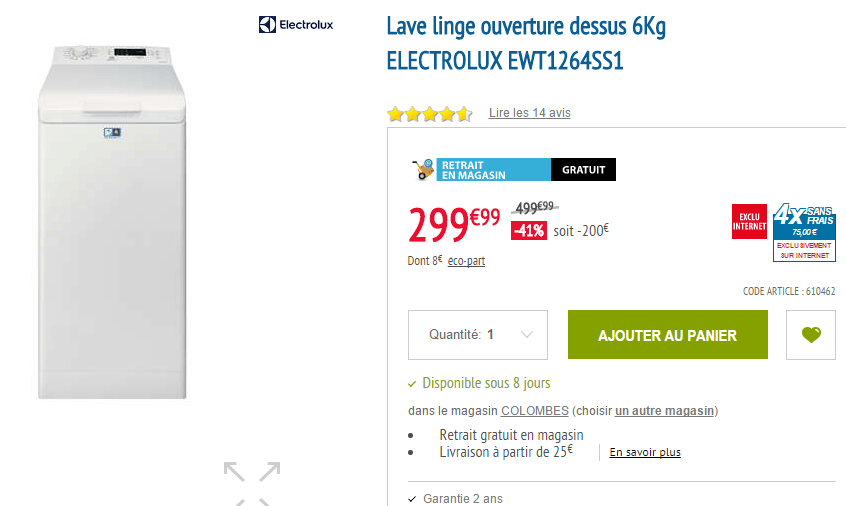Open En savoir plus delivery link
The width and height of the screenshot is (846, 506).
point(645,452)
